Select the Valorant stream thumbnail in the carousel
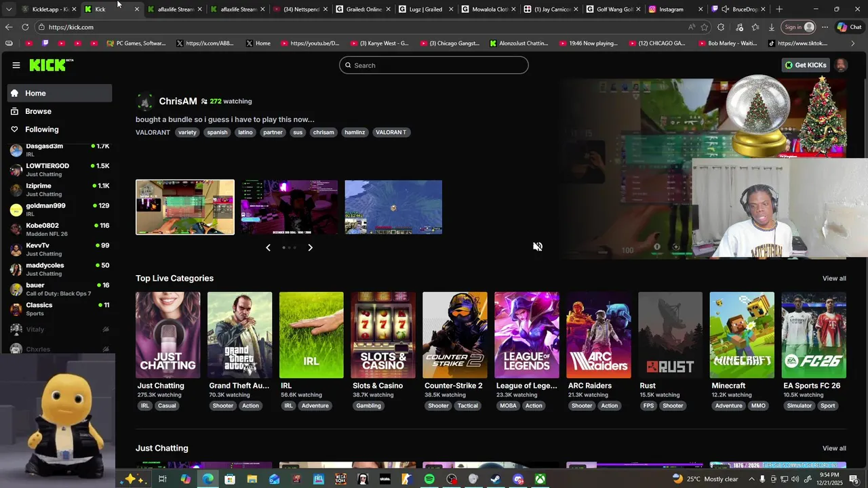This screenshot has width=868, height=488. [x=185, y=207]
